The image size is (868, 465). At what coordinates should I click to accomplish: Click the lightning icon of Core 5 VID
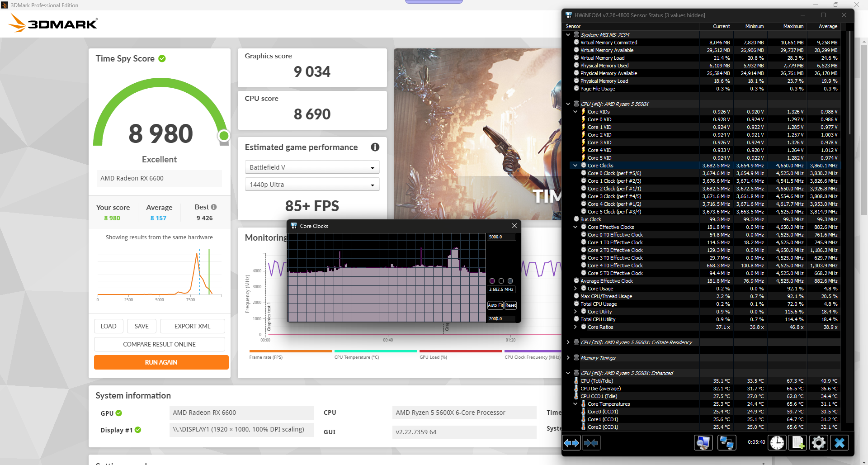pyautogui.click(x=584, y=158)
